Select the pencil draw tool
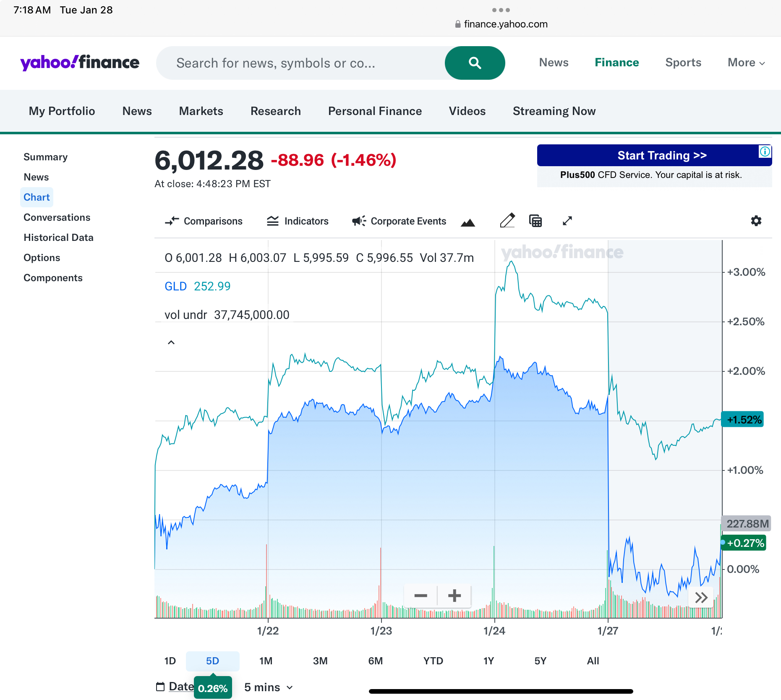Viewport: 781px width, 700px height. (x=507, y=221)
